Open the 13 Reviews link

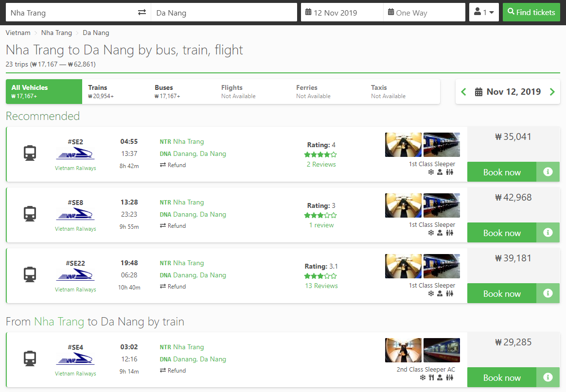pyautogui.click(x=321, y=286)
